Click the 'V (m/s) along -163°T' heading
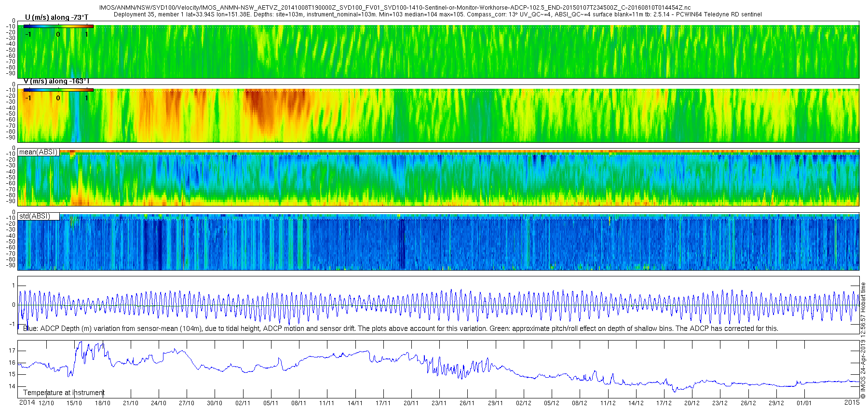The height and width of the screenshot is (410, 868). [x=56, y=81]
